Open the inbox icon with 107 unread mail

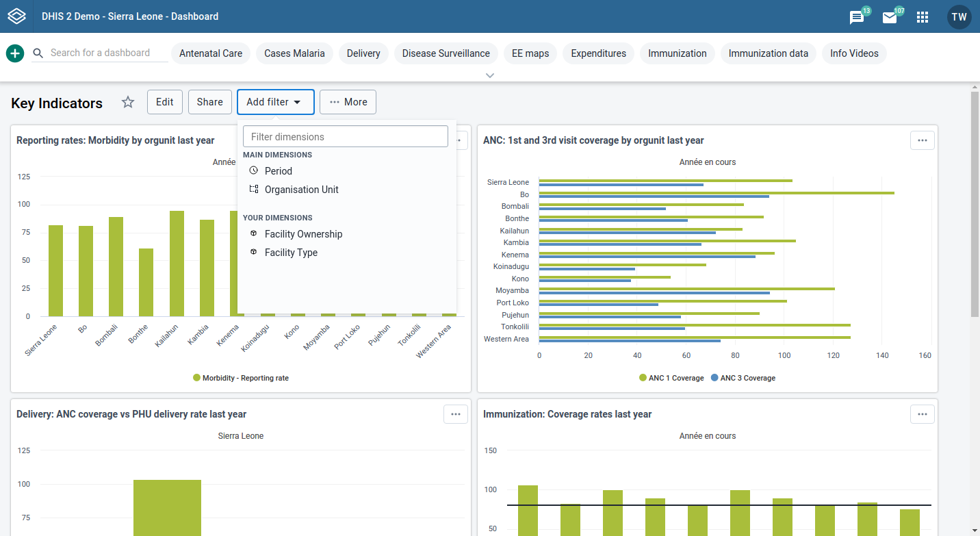[890, 17]
